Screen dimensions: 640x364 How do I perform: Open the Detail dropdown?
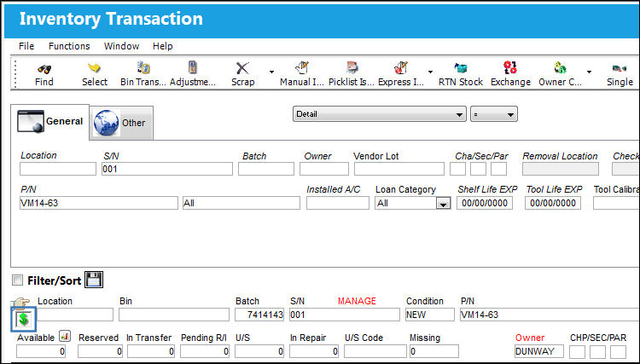pyautogui.click(x=379, y=114)
